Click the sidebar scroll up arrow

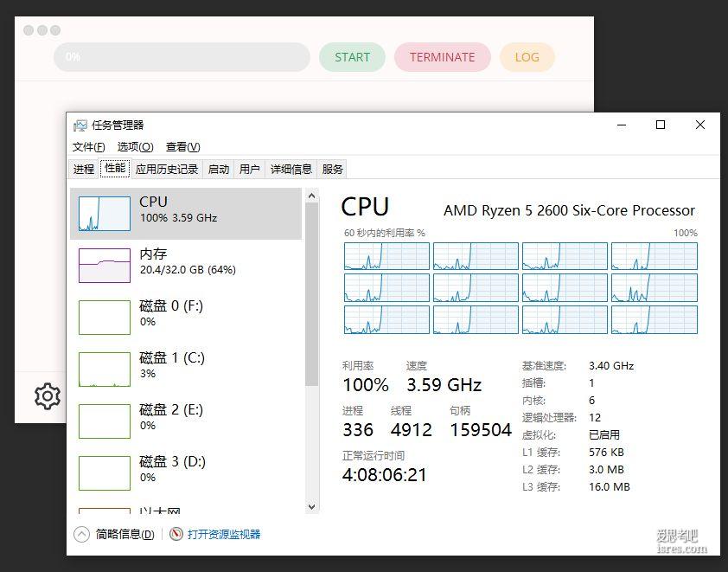(x=311, y=196)
